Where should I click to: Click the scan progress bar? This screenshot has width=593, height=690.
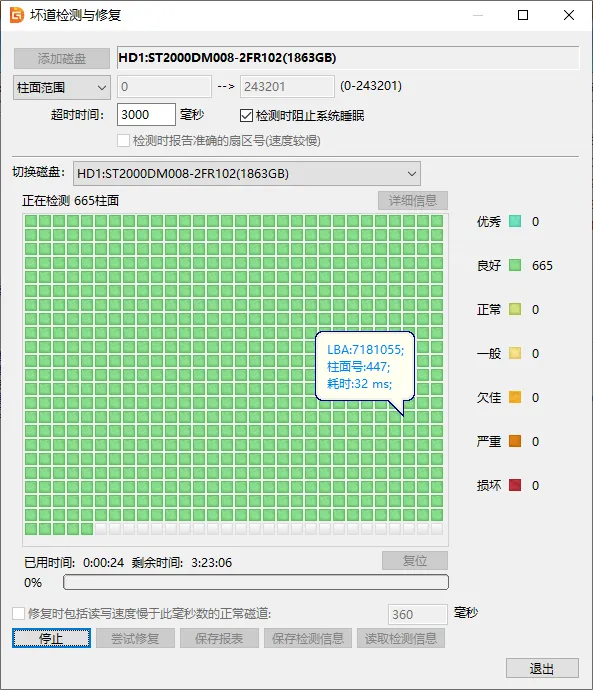(256, 582)
